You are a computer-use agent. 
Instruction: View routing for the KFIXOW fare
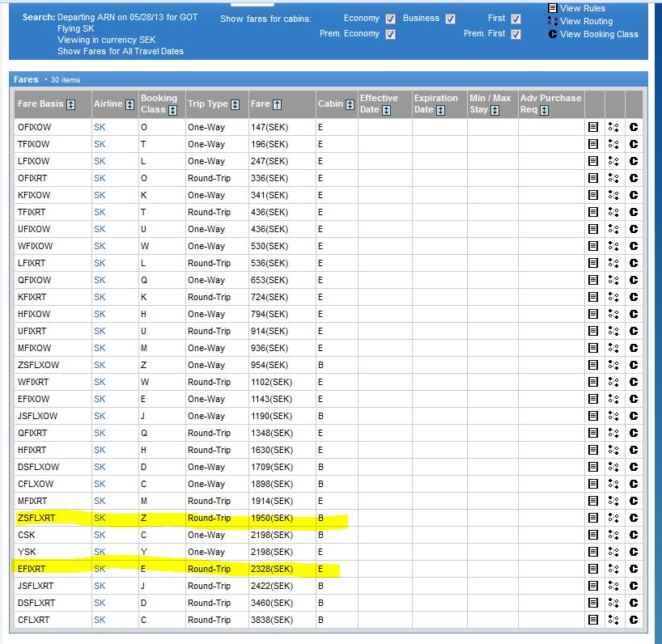point(613,195)
